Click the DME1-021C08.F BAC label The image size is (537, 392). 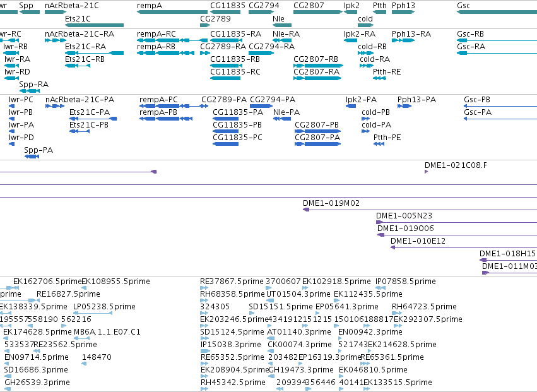click(456, 165)
